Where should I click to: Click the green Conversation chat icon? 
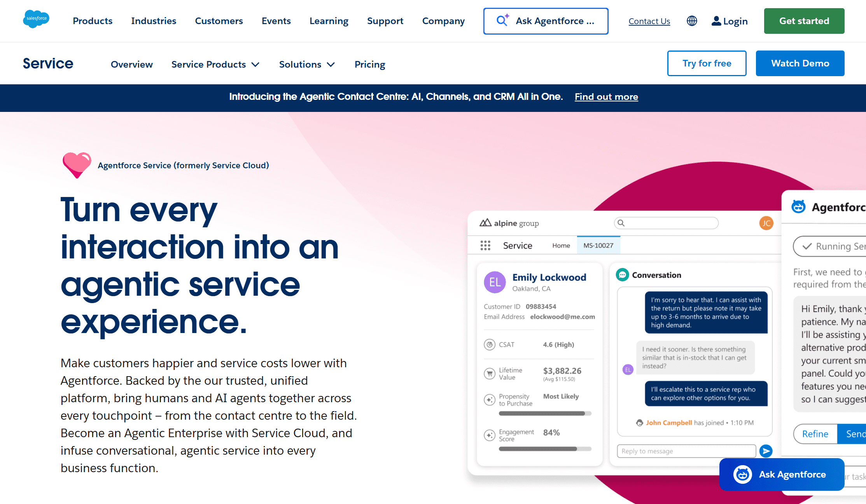(622, 275)
